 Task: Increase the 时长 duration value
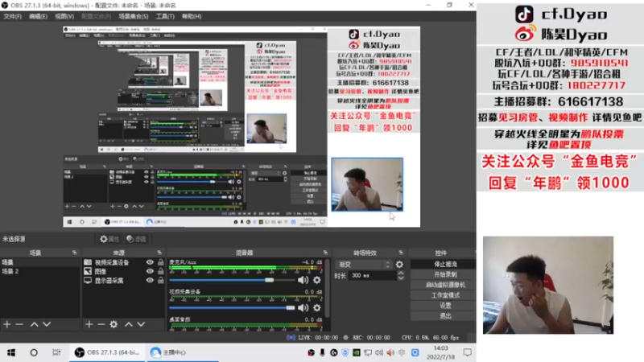(400, 273)
